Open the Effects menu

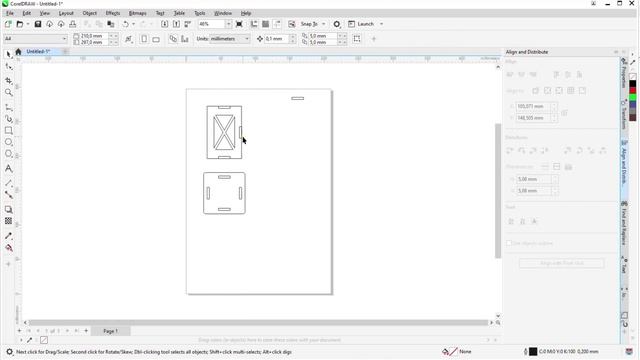(x=113, y=13)
